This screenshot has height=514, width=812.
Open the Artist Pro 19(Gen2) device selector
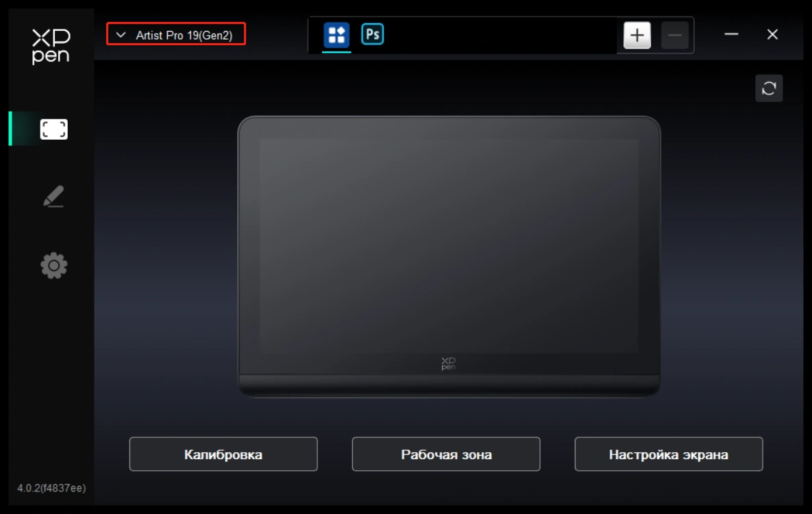[x=183, y=35]
